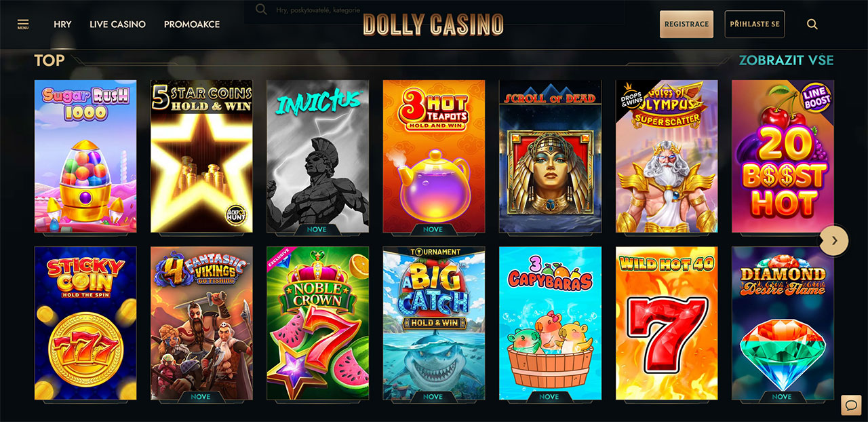Open the Live Casino menu item
The image size is (868, 422).
pyautogui.click(x=117, y=24)
